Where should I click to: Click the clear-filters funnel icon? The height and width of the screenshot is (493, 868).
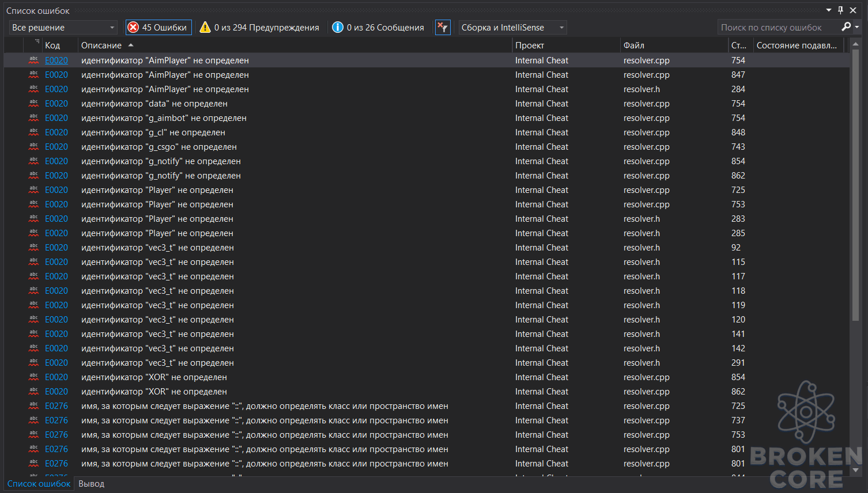click(x=443, y=28)
